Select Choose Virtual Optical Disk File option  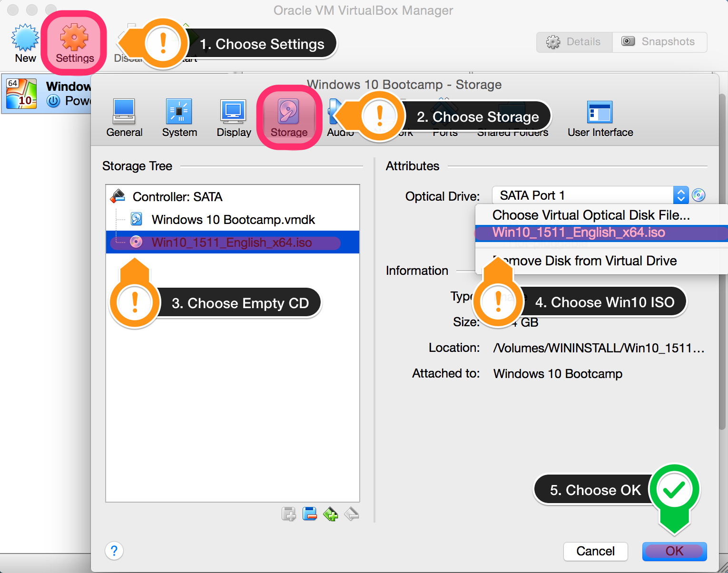pyautogui.click(x=591, y=215)
